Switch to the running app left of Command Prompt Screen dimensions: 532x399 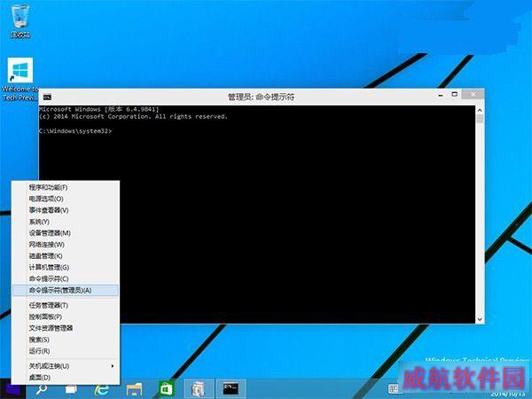coord(199,389)
